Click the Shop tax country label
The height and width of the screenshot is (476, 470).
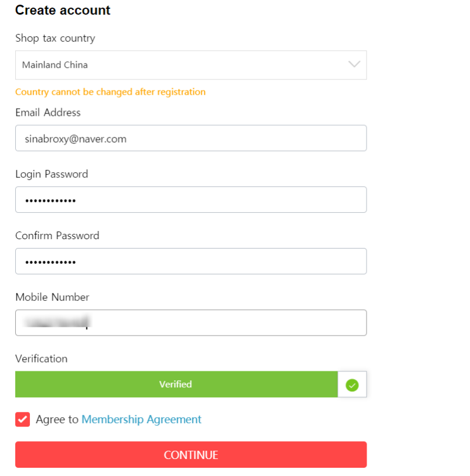[x=55, y=38]
